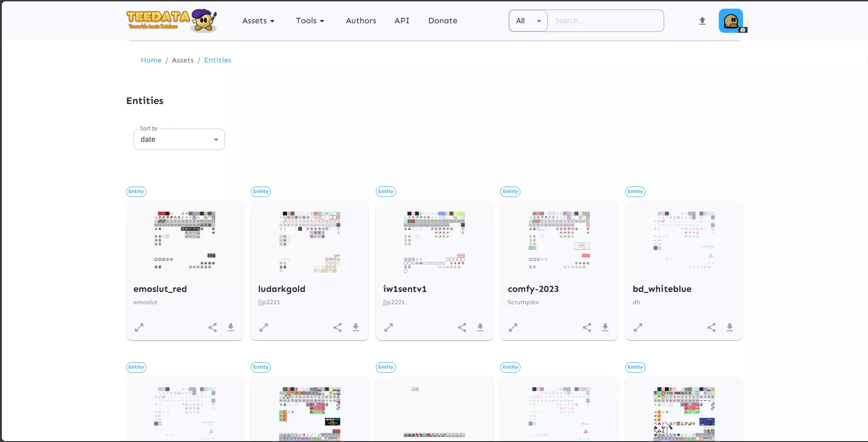Expand fullscreen preview of emoslut_red
This screenshot has width=868, height=442.
[139, 328]
